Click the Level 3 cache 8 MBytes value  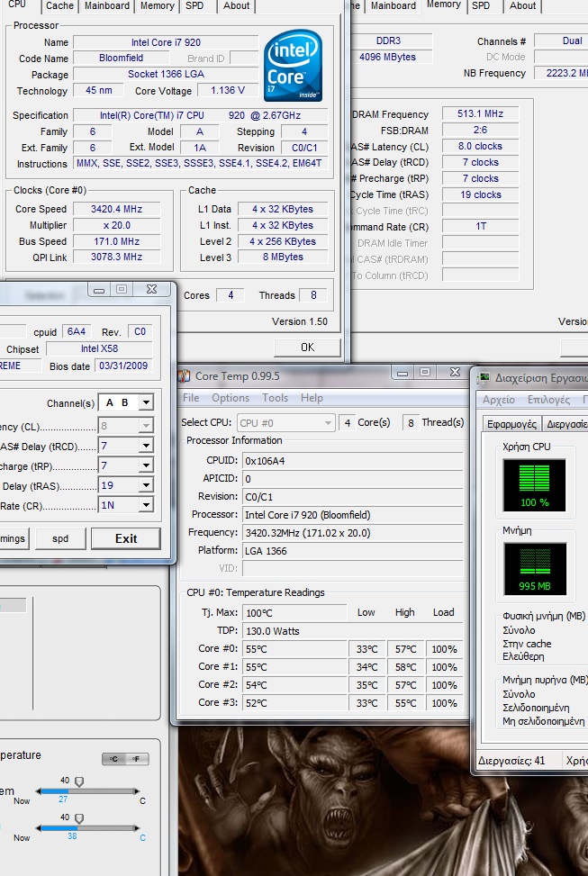(283, 257)
